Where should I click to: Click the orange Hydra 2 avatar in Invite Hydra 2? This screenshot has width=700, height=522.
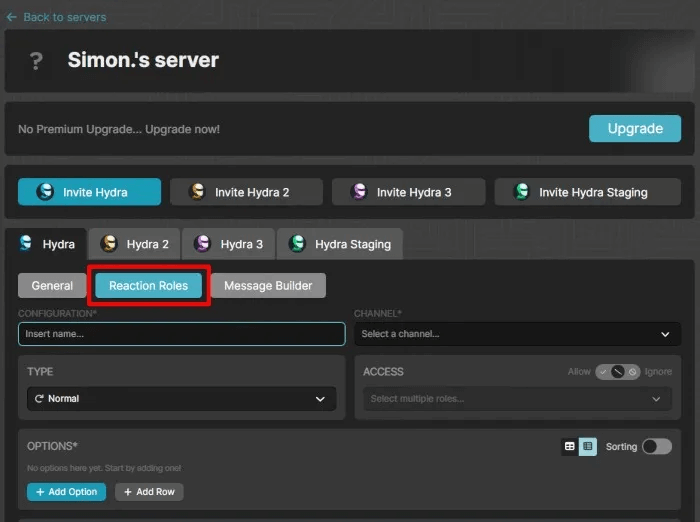[x=197, y=192]
